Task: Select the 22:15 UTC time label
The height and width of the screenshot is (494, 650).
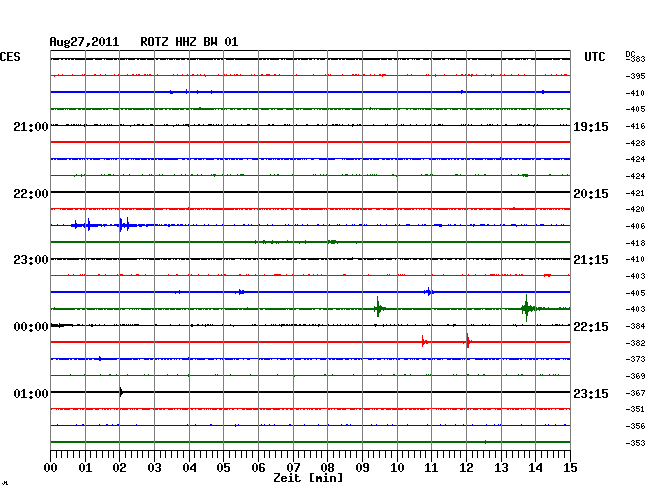Action: [x=591, y=327]
